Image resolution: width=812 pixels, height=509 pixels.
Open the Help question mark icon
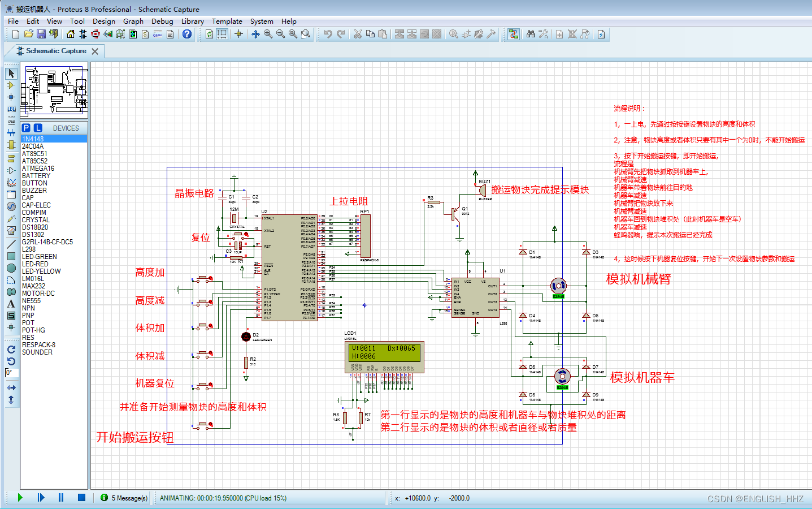tap(187, 34)
